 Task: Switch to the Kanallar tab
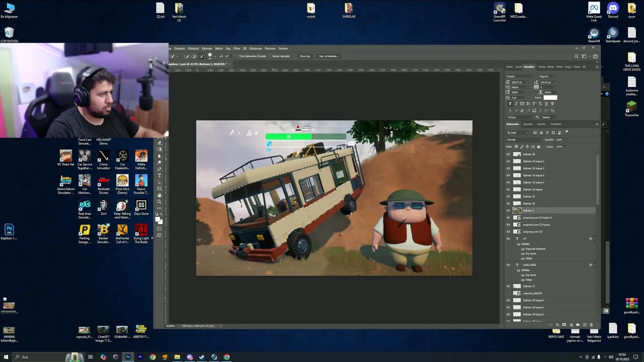tap(528, 124)
